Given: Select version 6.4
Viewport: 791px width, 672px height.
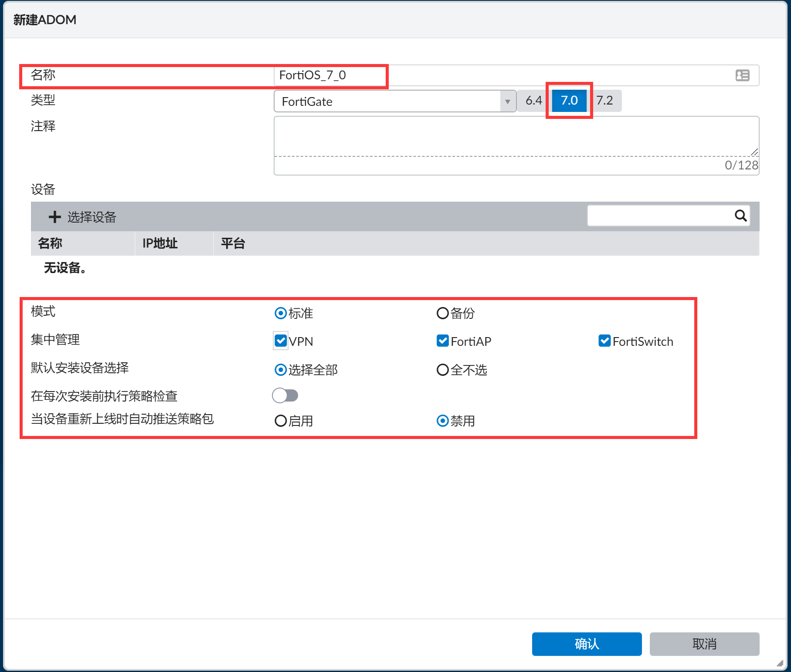Looking at the screenshot, I should click(533, 101).
